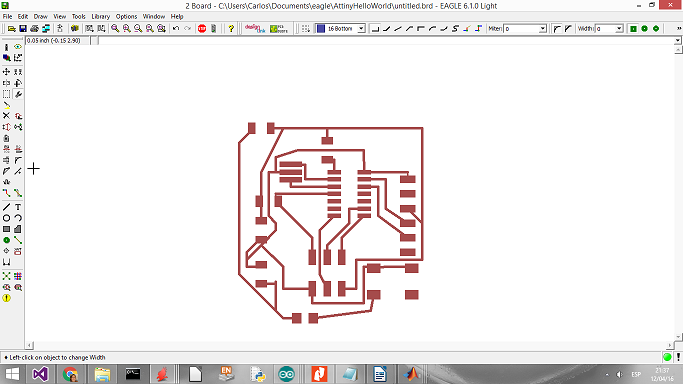Open Chrome from the taskbar
The height and width of the screenshot is (384, 683).
pyautogui.click(x=70, y=374)
